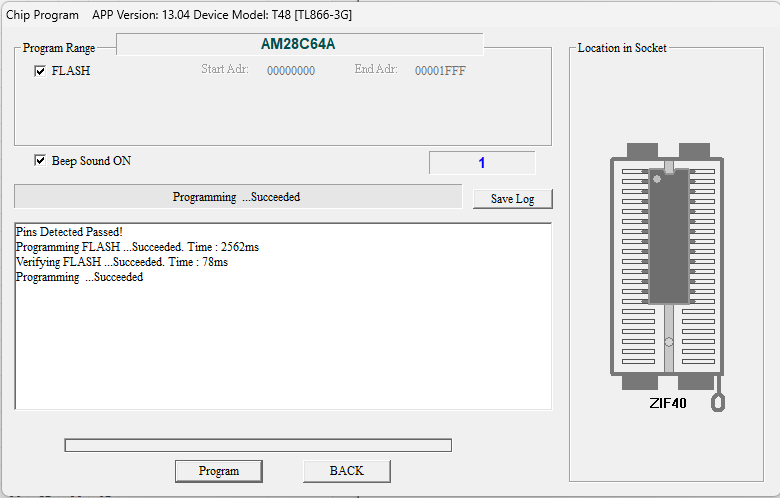
Task: Toggle the Beep Sound ON checkbox
Action: (x=40, y=161)
